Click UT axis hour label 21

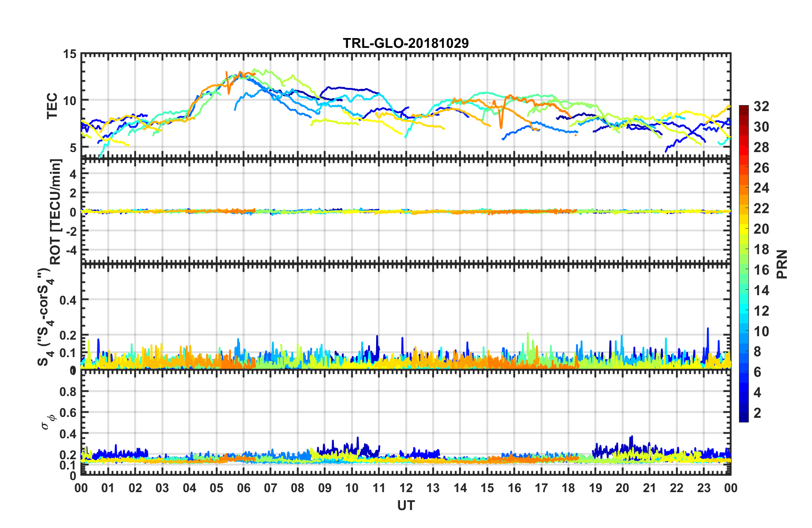click(649, 488)
